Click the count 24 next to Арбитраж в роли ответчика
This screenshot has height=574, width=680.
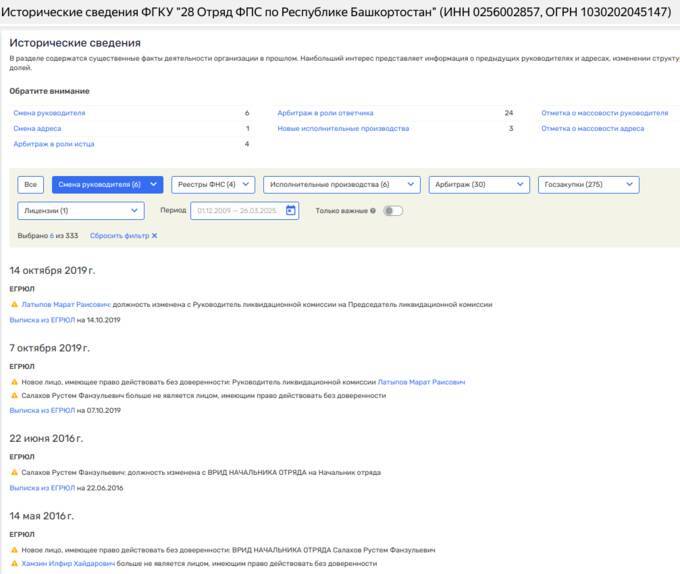(x=509, y=113)
